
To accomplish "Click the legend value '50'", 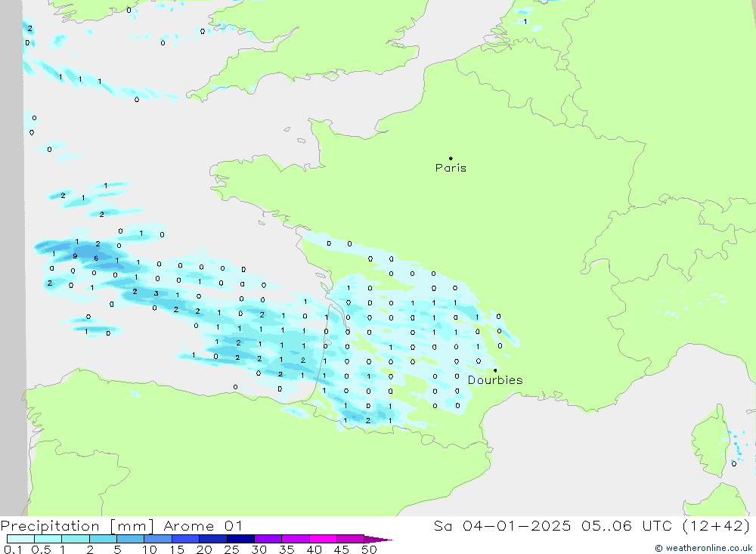I will [369, 549].
